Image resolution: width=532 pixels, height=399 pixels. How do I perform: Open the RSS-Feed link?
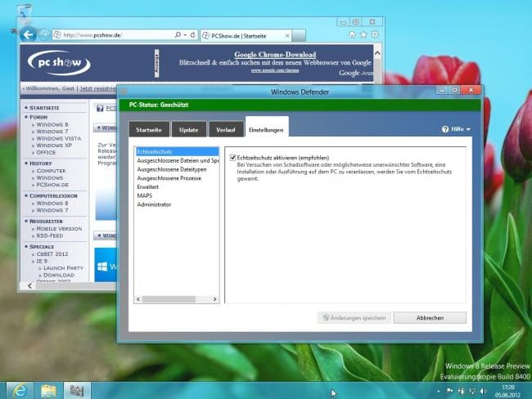coord(50,235)
